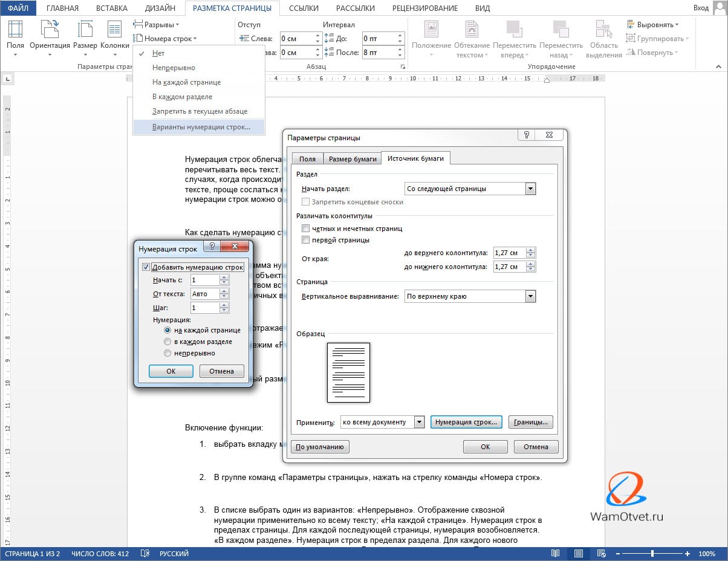Select На каждой странице menu item
This screenshot has height=561, width=728.
point(199,82)
